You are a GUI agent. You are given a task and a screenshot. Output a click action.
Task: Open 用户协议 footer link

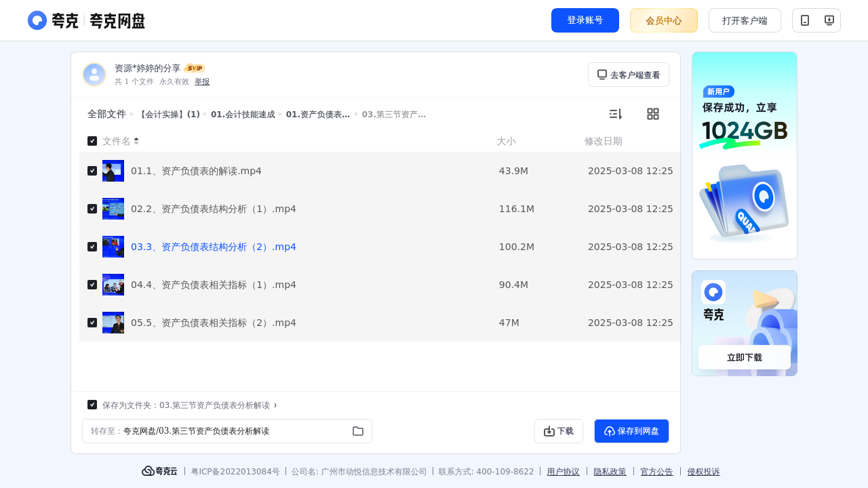pos(564,472)
